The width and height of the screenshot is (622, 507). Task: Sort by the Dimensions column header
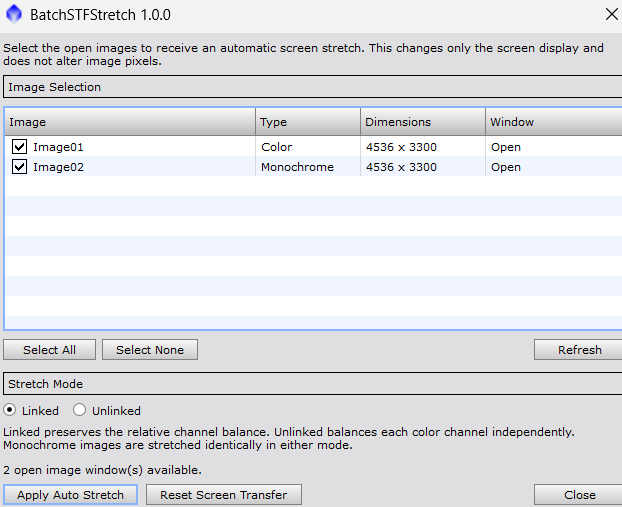pyautogui.click(x=423, y=122)
